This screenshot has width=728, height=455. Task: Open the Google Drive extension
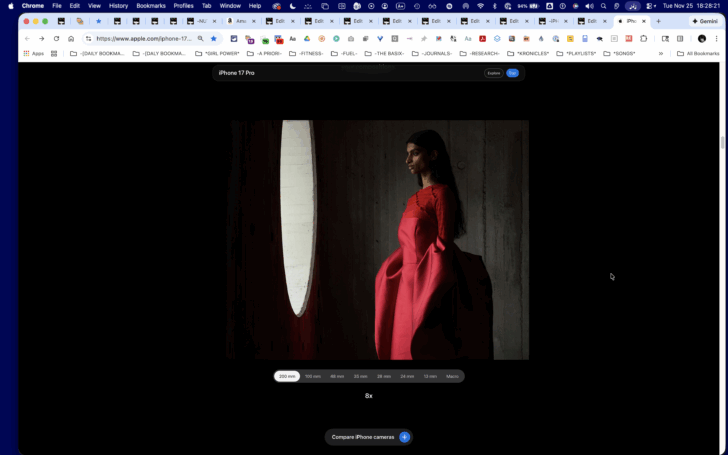[x=307, y=39]
